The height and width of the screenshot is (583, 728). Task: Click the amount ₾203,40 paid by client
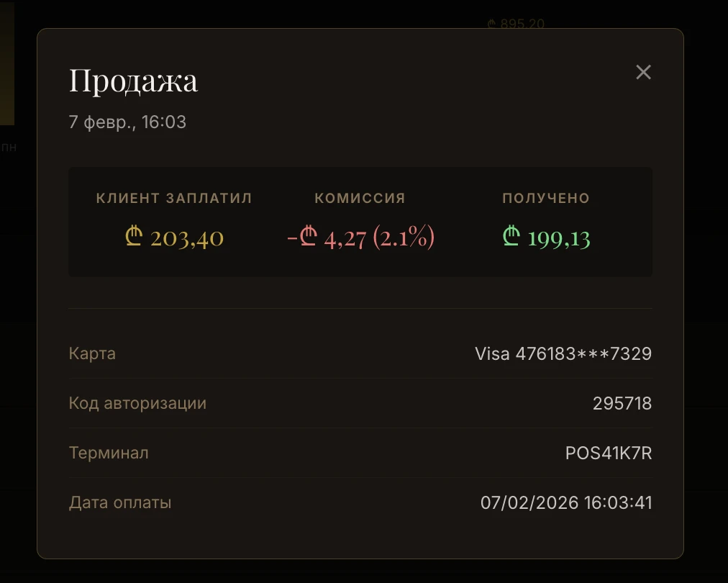174,237
